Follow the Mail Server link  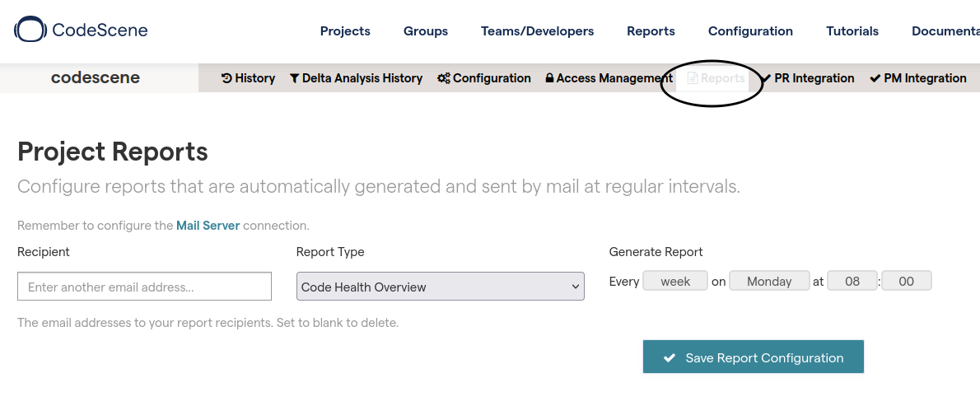point(208,225)
